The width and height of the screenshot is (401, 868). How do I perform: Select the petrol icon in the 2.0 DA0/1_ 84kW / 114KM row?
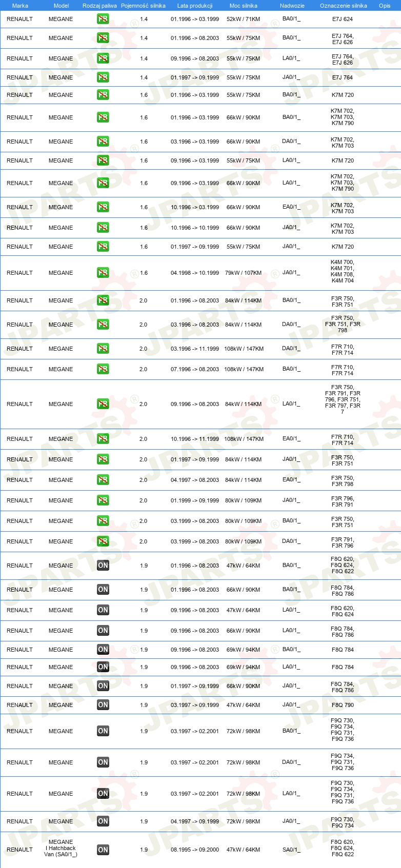click(103, 325)
